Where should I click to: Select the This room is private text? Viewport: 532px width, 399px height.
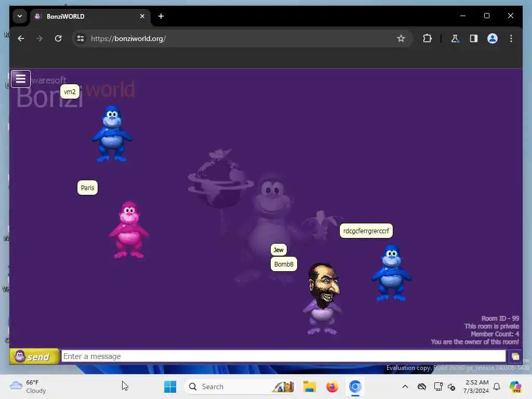491,326
